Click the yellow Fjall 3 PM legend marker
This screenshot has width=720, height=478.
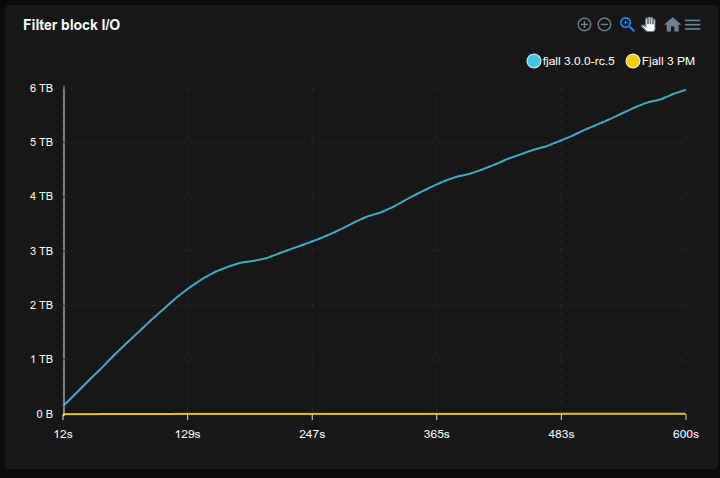[x=632, y=62]
